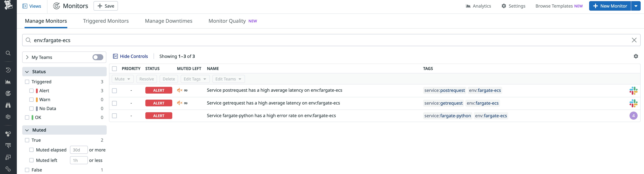The width and height of the screenshot is (644, 174).
Task: Click the binoculars Watchdog sidebar icon
Action: coord(8,105)
